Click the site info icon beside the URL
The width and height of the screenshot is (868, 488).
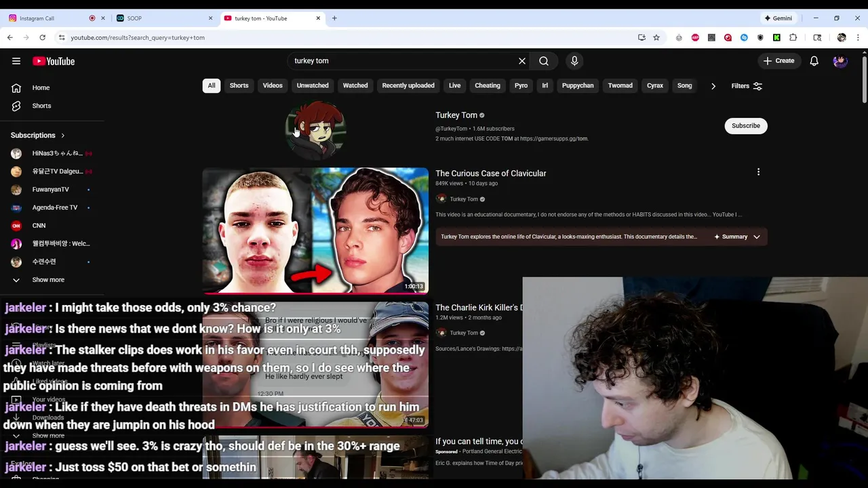61,37
